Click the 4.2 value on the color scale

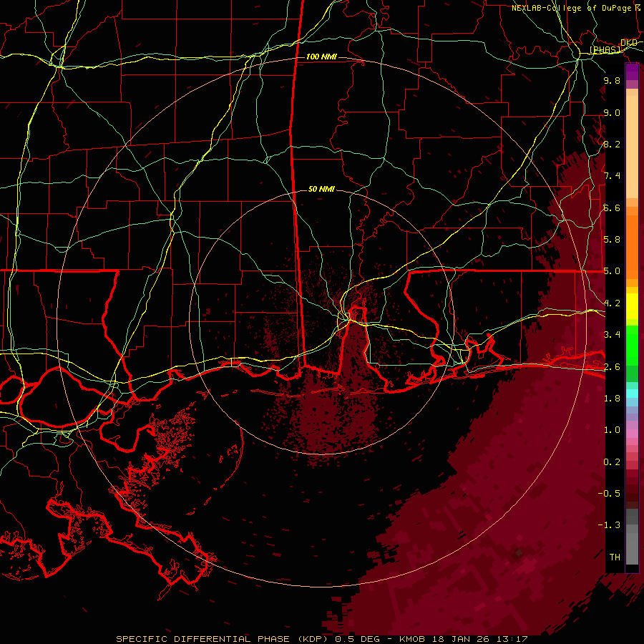point(612,303)
